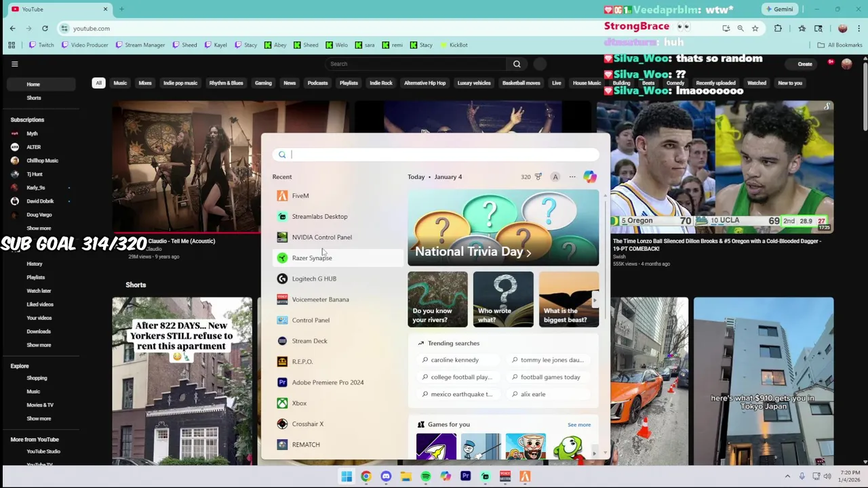868x488 pixels.
Task: Reload the youtube.com page
Action: pyautogui.click(x=45, y=28)
